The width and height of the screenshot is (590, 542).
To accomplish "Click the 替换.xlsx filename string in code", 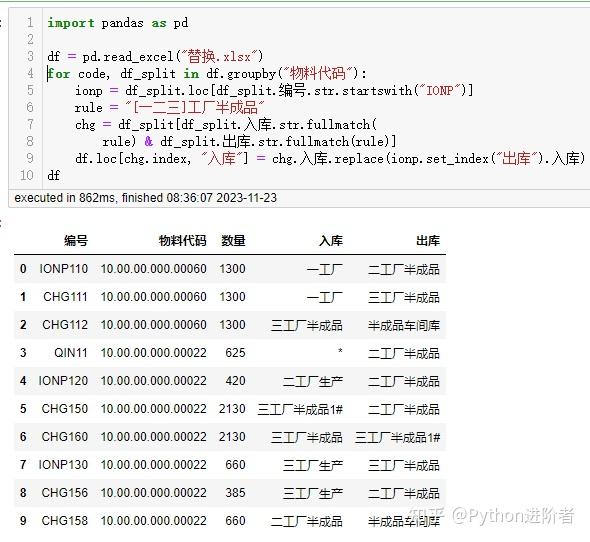I will 220,57.
